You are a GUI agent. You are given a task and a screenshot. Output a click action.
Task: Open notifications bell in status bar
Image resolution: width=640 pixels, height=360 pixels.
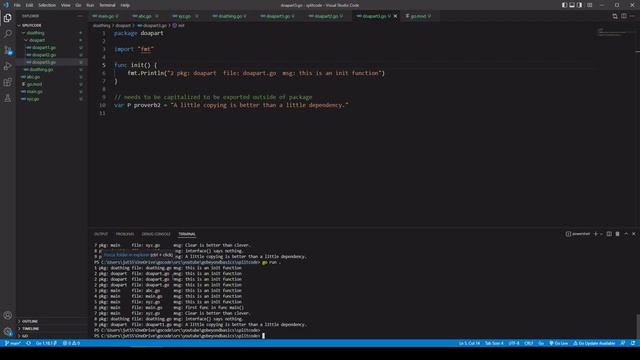(633, 343)
